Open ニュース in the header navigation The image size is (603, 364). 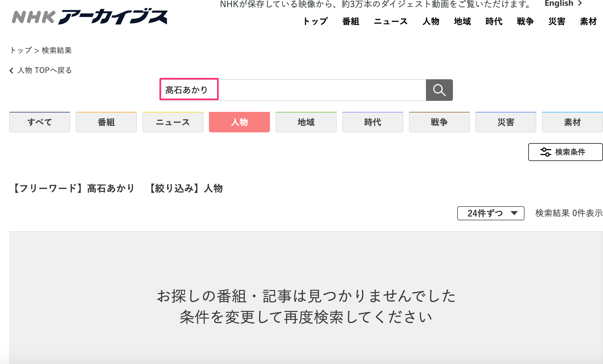pos(391,21)
